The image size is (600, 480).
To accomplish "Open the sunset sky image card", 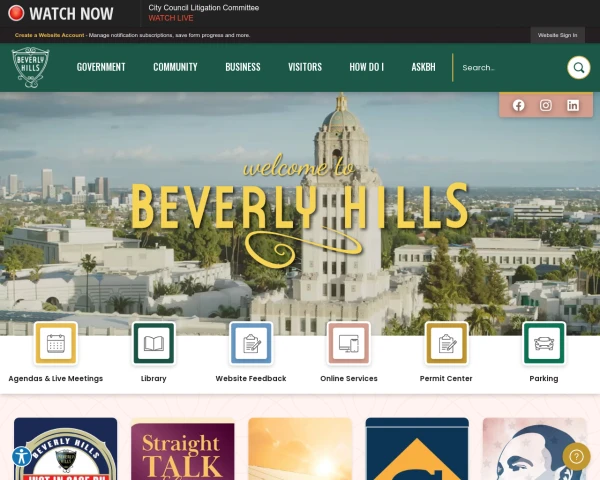I will tap(300, 449).
